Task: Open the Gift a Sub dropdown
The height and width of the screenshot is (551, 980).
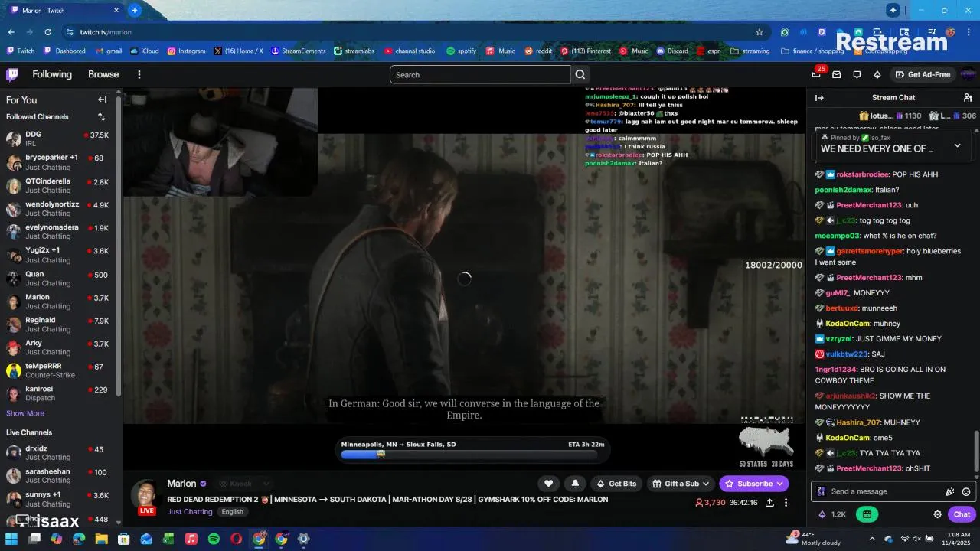Action: point(681,484)
